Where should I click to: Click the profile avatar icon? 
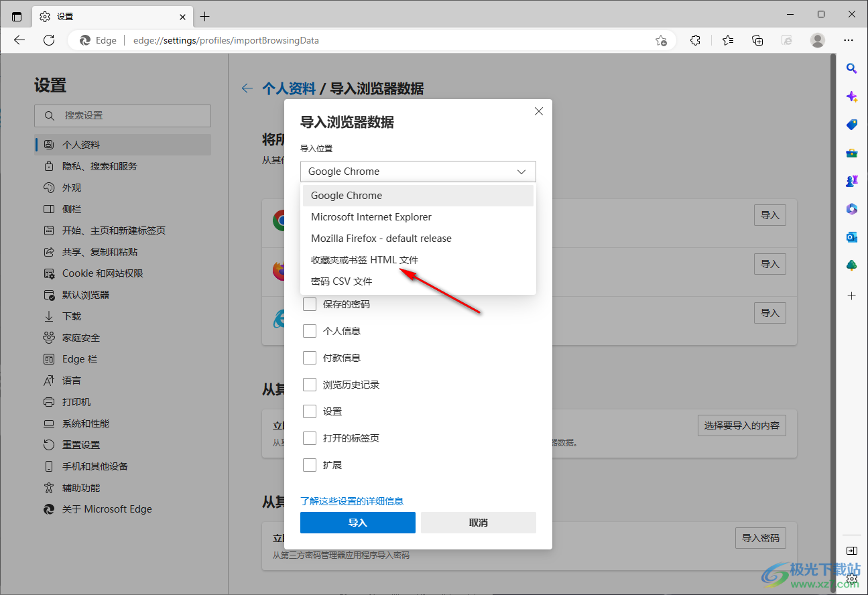click(818, 40)
